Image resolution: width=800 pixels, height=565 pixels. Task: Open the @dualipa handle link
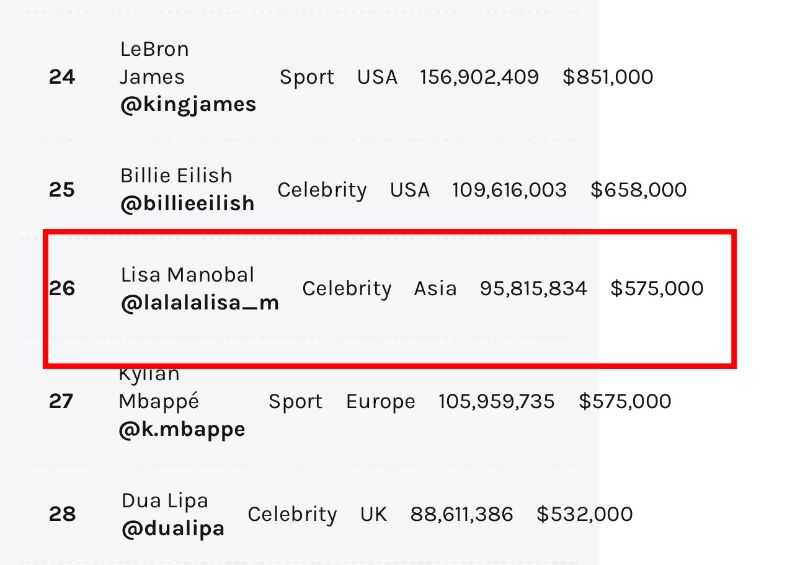tap(173, 529)
